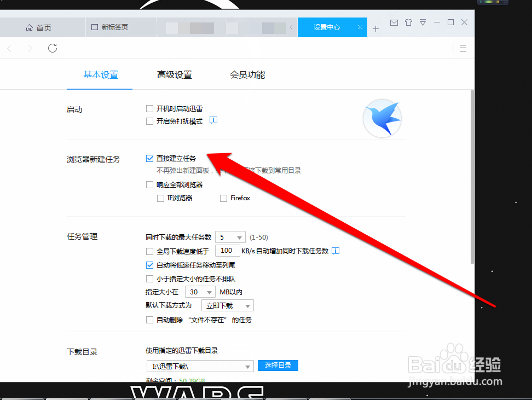Enable 全局下载速度低于 checkbox
Screen dimensions: 532x400
149,251
